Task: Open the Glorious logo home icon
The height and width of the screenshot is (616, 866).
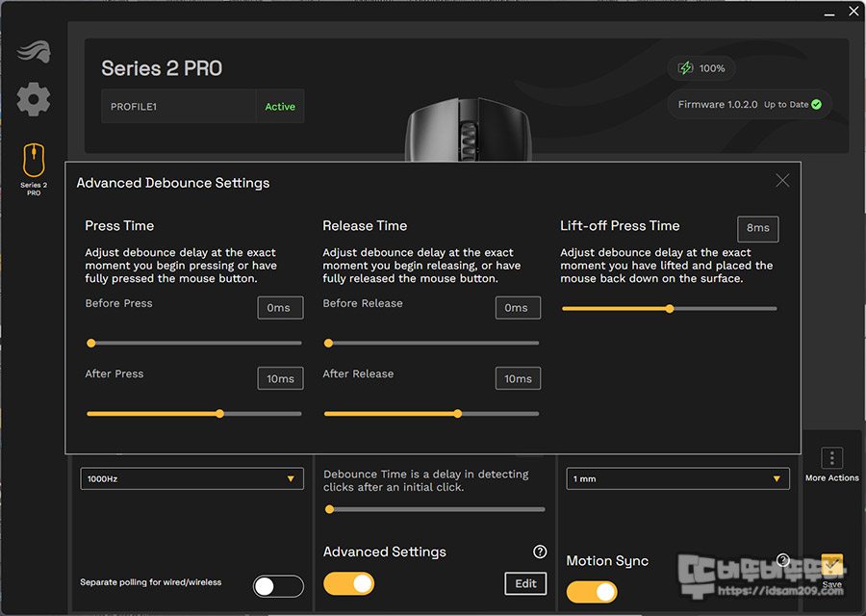Action: tap(34, 52)
